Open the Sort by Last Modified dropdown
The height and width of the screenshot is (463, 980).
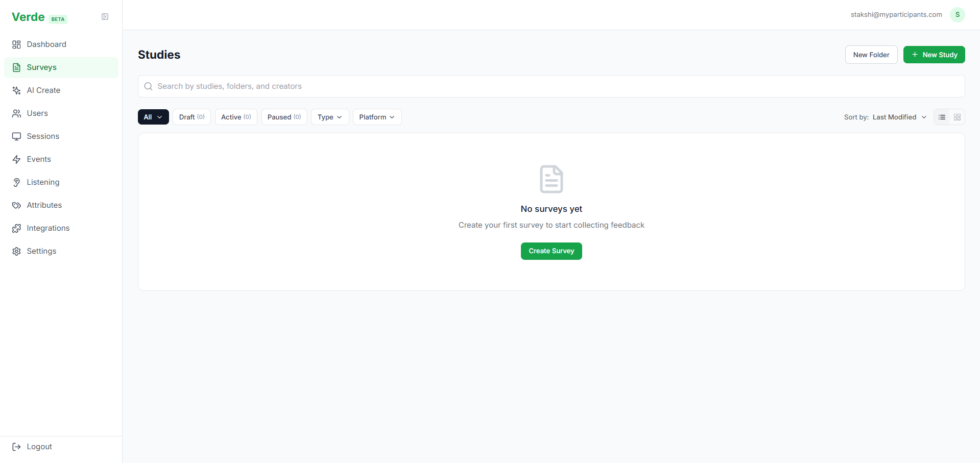899,117
